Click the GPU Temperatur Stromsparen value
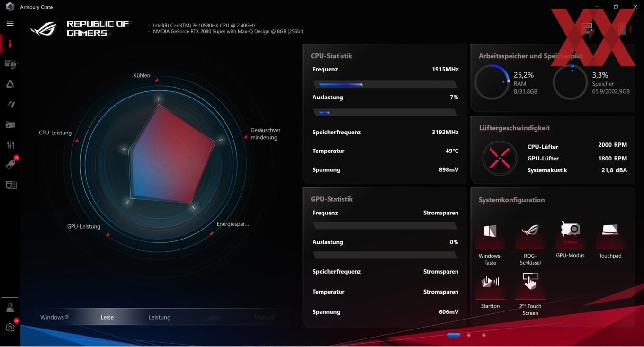644x347 pixels. (x=441, y=292)
